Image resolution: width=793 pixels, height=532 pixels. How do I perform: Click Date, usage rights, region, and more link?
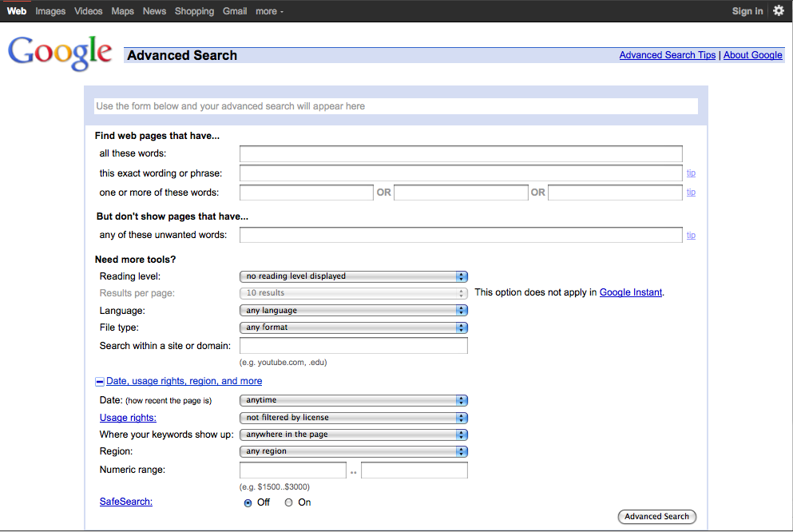pos(184,381)
